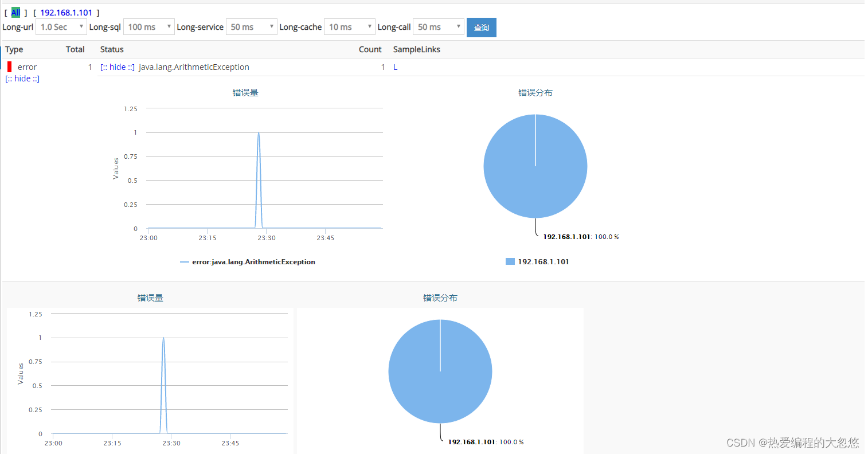This screenshot has width=868, height=454.
Task: Click the lower pie 192.168.1.101: 100.0 % label
Action: [x=486, y=442]
